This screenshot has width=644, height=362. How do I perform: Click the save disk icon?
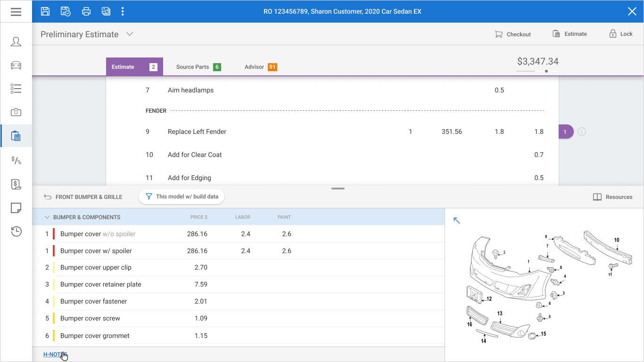click(x=45, y=11)
